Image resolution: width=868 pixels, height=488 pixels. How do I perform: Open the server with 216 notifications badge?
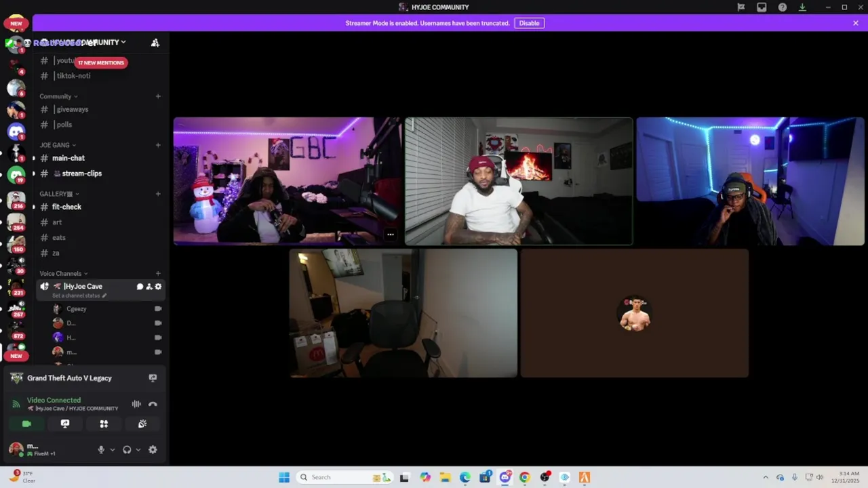[x=16, y=200]
